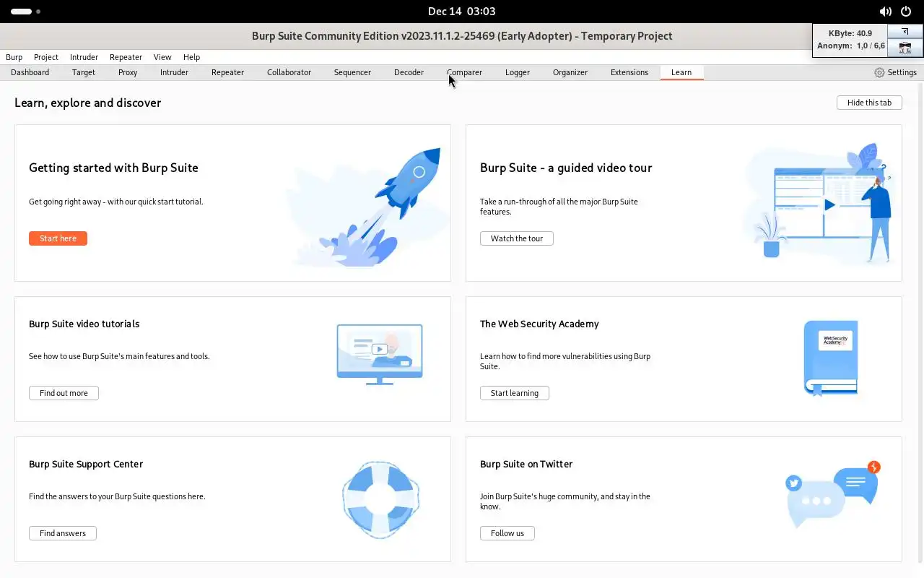Switch to the Extensions tab
The height and width of the screenshot is (578, 924).
click(629, 72)
